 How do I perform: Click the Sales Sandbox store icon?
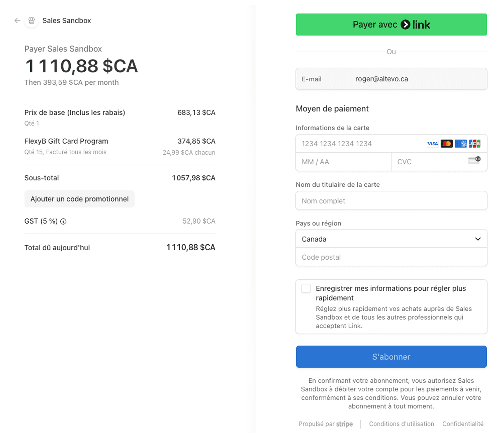click(32, 20)
